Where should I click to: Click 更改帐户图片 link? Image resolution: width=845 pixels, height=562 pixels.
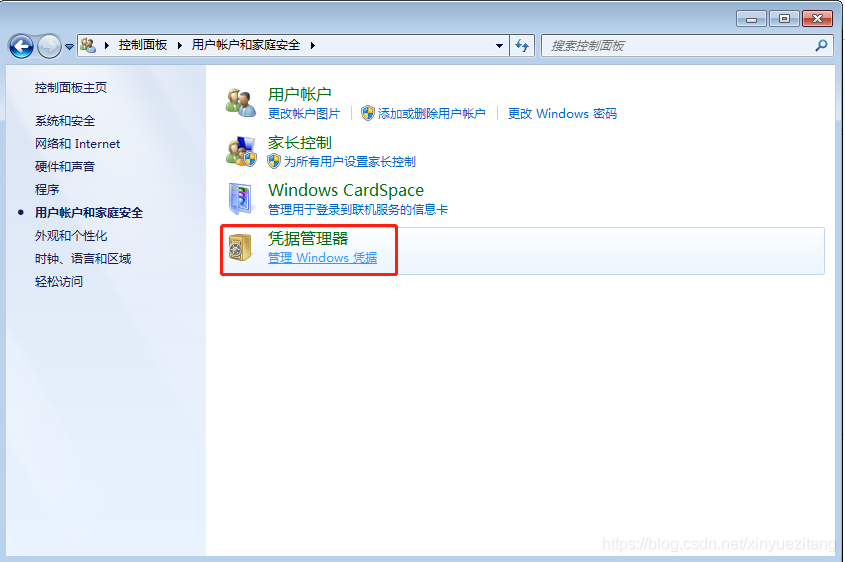pos(304,114)
